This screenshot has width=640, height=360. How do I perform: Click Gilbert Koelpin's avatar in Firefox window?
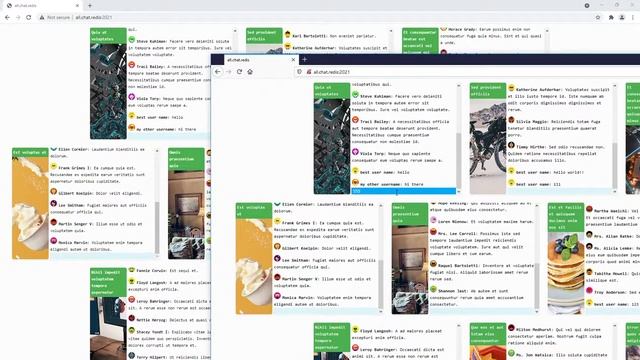tap(278, 247)
